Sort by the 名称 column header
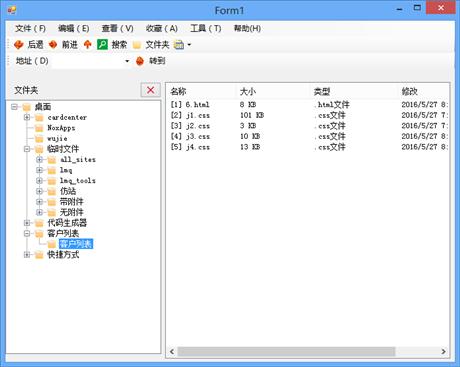The height and width of the screenshot is (367, 460). (178, 91)
